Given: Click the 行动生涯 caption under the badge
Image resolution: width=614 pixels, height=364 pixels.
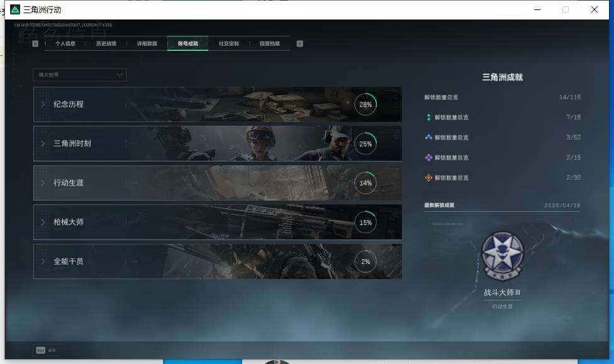Looking at the screenshot, I should coord(503,306).
